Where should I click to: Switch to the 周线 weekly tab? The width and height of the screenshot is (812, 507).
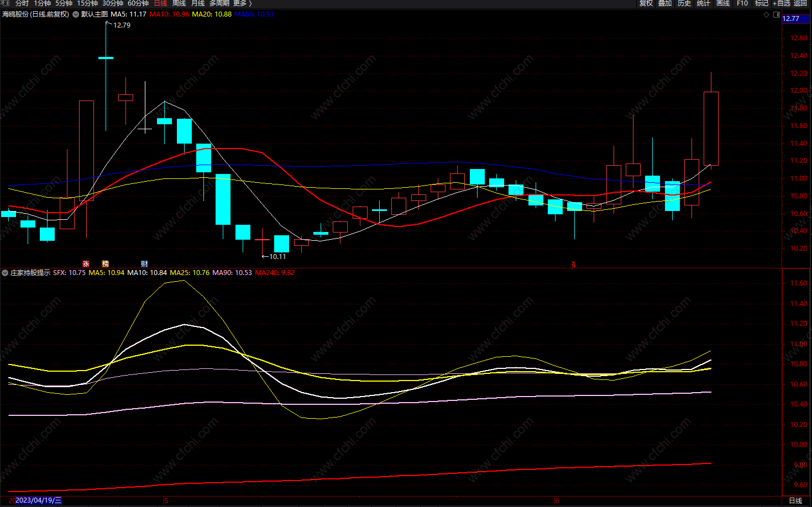[179, 3]
